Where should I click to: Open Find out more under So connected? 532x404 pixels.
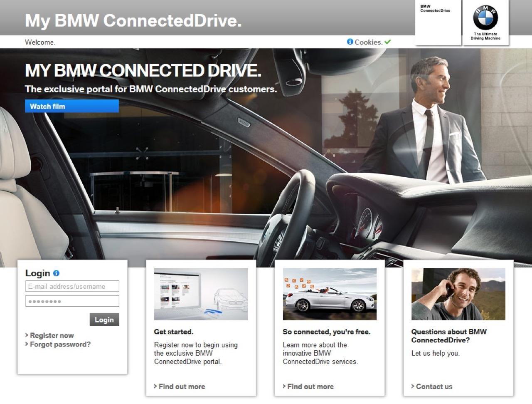(x=310, y=387)
